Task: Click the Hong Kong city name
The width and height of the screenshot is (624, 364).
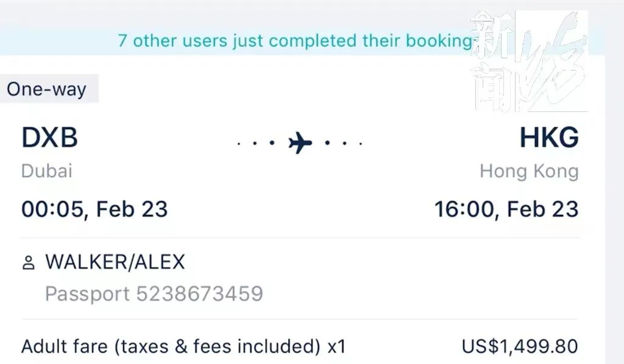Action: click(x=528, y=171)
